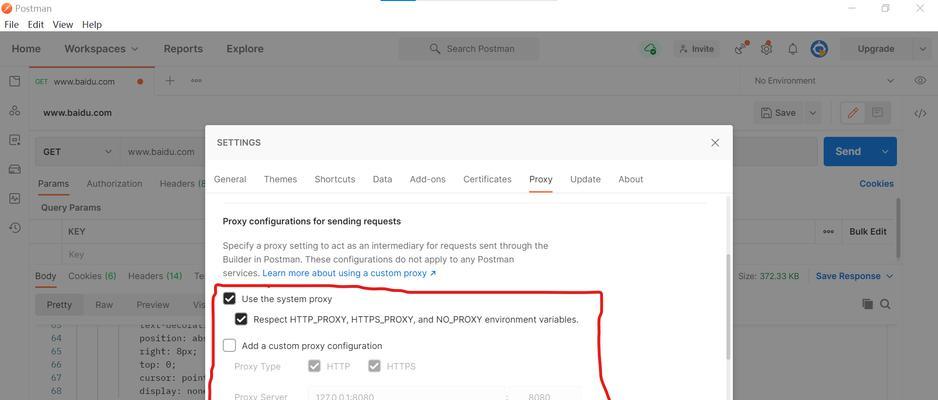Image resolution: width=938 pixels, height=400 pixels.
Task: Open the Send options dropdown arrow
Action: click(885, 151)
